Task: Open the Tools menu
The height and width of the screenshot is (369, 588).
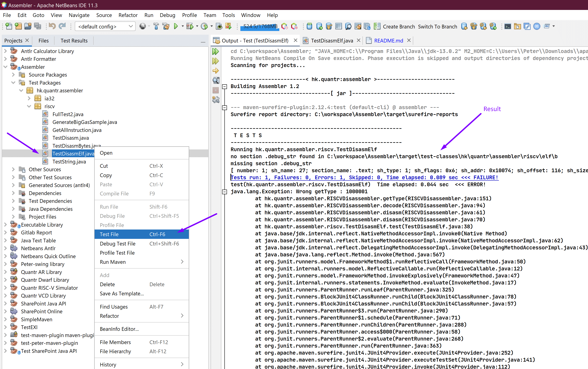Action: point(229,15)
